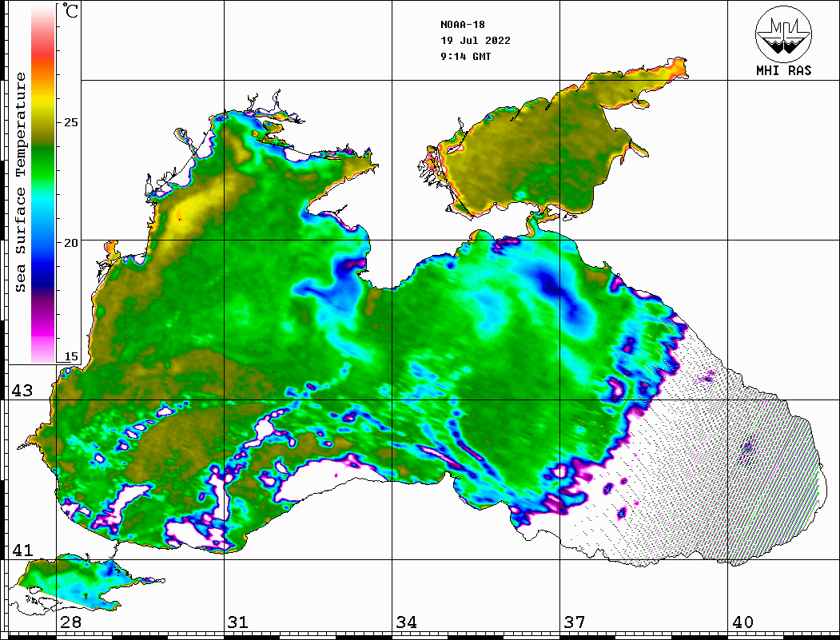Image resolution: width=840 pixels, height=640 pixels.
Task: Click the longitude label '37'
Action: click(x=575, y=622)
